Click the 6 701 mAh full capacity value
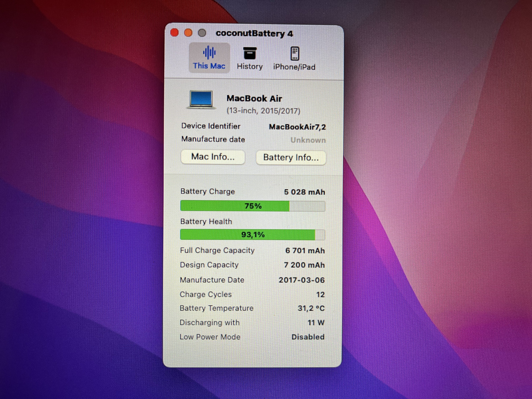This screenshot has height=399, width=532. tap(305, 251)
